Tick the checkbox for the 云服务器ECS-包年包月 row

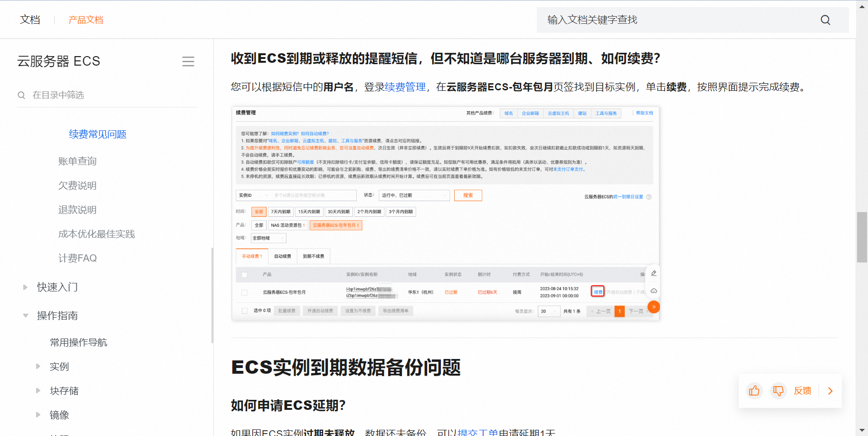tap(245, 292)
